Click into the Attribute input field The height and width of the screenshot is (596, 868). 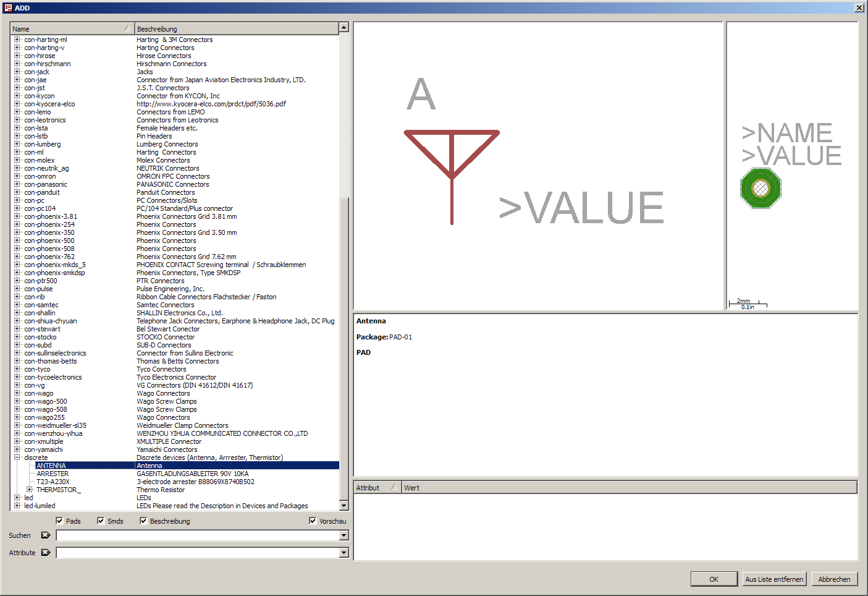coord(198,553)
